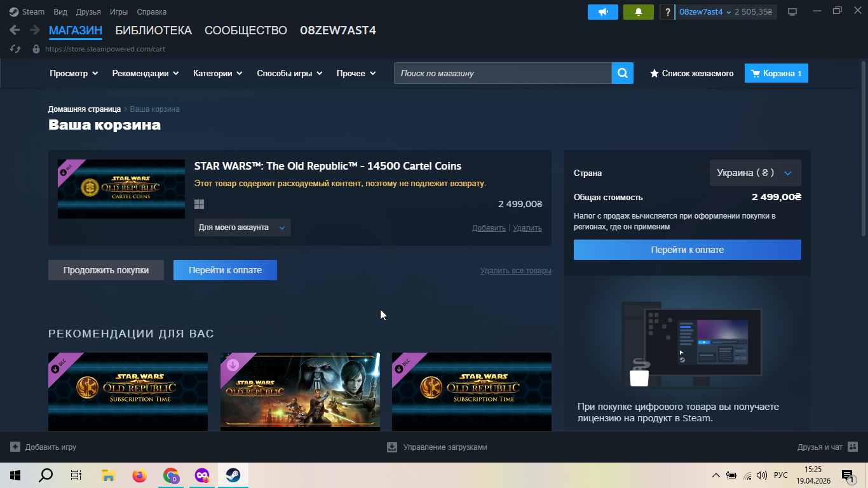The width and height of the screenshot is (868, 488).
Task: Reload the page with refresh icon
Action: point(16,49)
